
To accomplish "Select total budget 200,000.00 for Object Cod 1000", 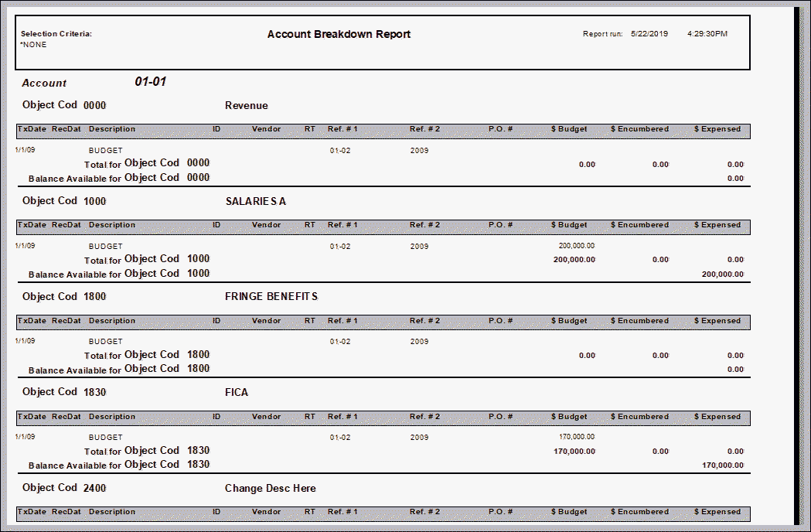I will pyautogui.click(x=574, y=260).
